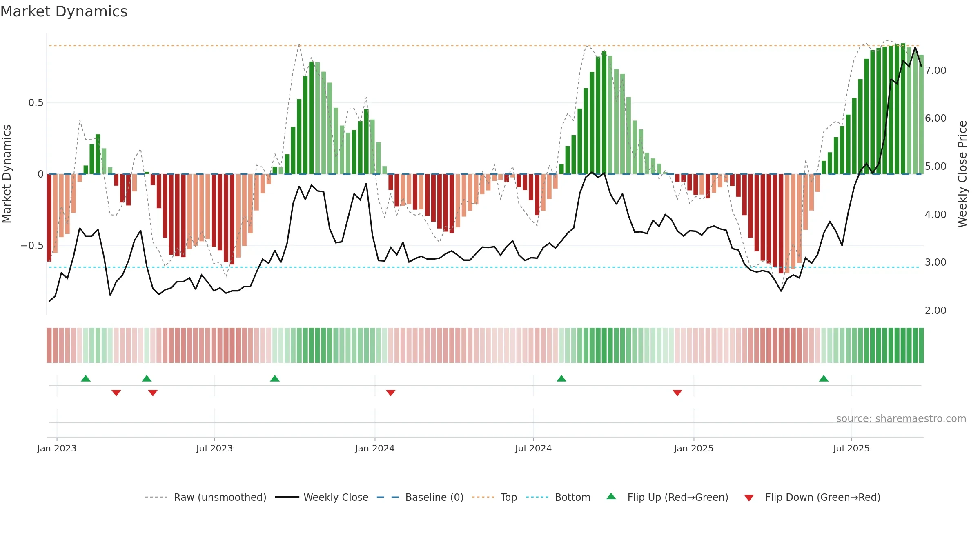Click the Flip Down (Green→Red) legend entry
The height and width of the screenshot is (551, 980).
(x=812, y=497)
